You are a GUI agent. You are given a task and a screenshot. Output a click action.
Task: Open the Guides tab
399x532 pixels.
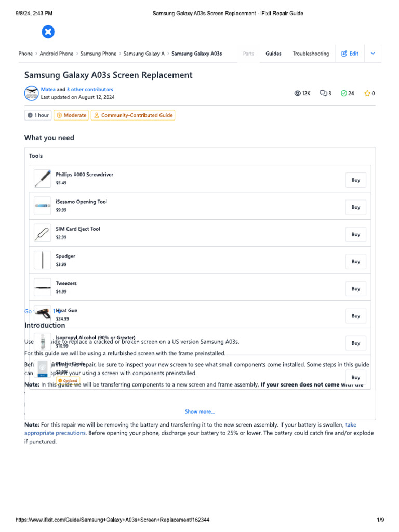273,54
